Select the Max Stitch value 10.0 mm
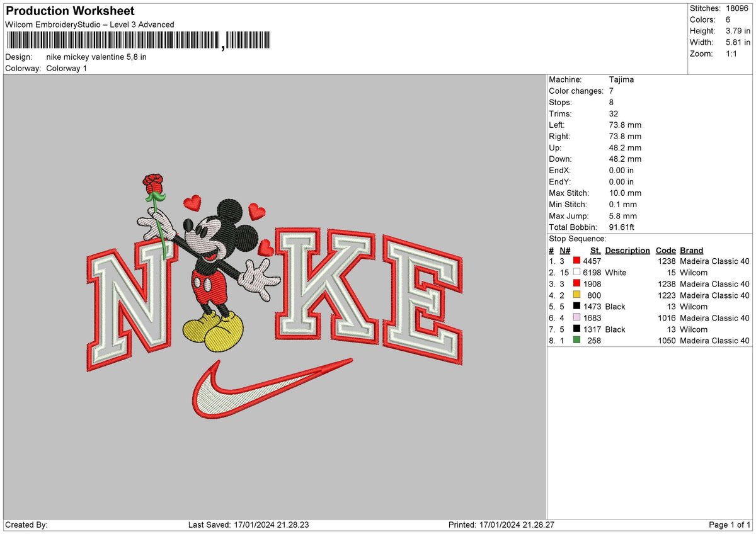Screen dimensions: 756x534 click(x=625, y=193)
